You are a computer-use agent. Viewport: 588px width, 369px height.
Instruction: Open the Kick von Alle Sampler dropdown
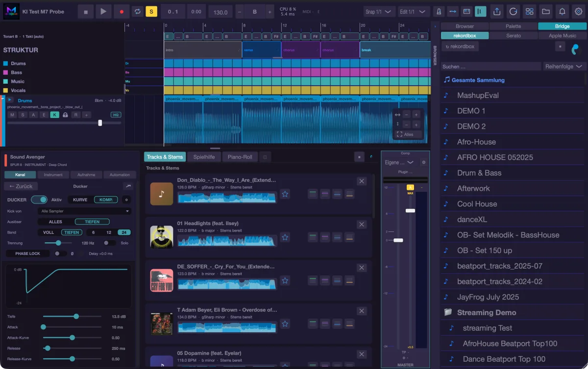click(84, 211)
